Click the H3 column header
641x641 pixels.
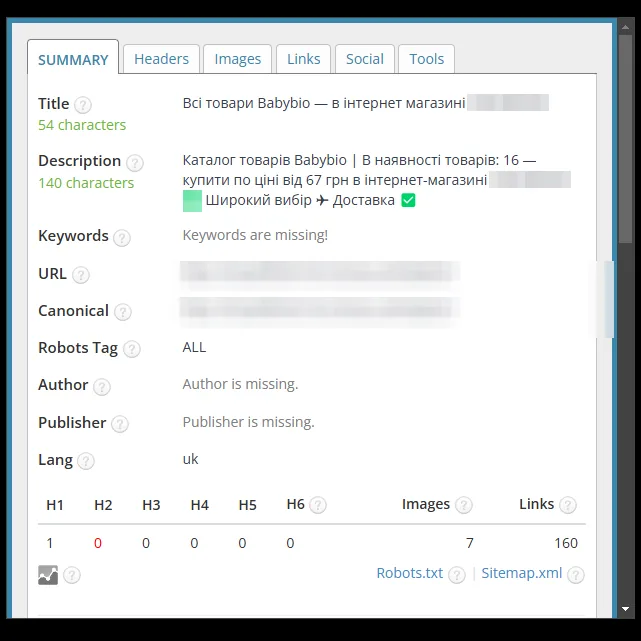pyautogui.click(x=151, y=505)
